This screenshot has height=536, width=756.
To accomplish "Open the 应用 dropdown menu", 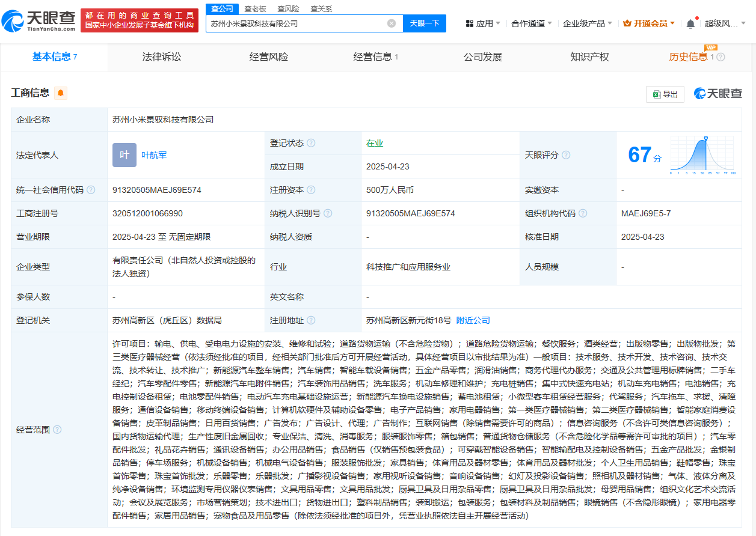I will [483, 23].
